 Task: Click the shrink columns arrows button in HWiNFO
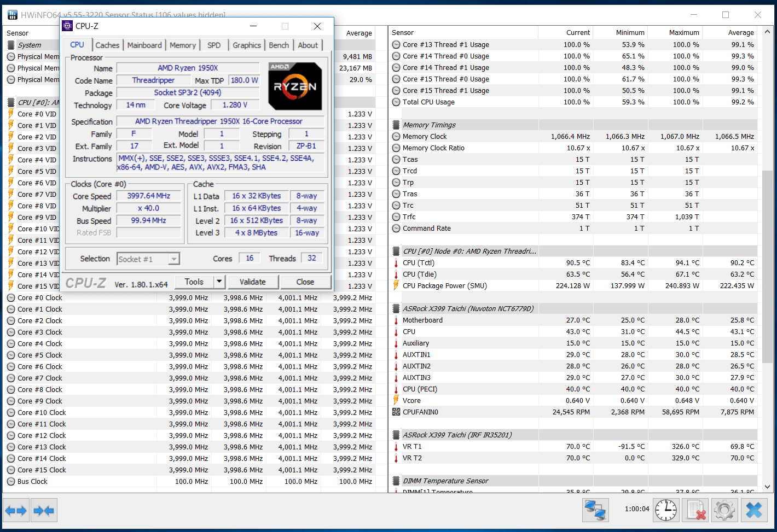tap(44, 511)
